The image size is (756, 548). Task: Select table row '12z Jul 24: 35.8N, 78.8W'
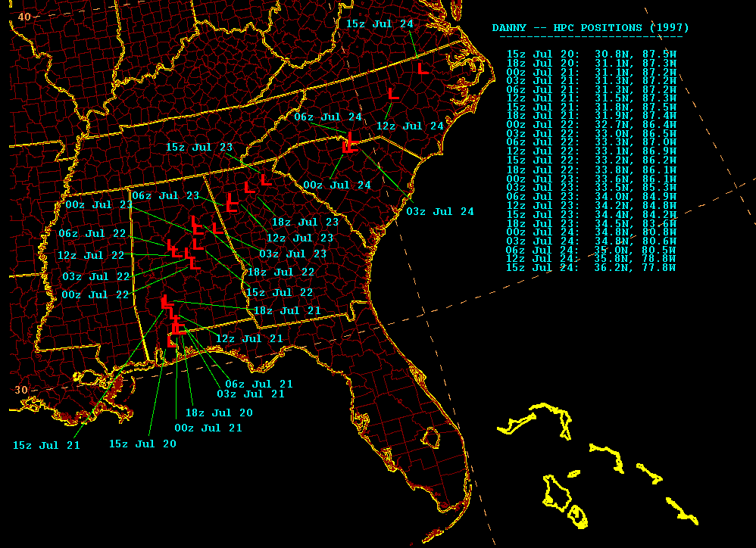pyautogui.click(x=591, y=259)
